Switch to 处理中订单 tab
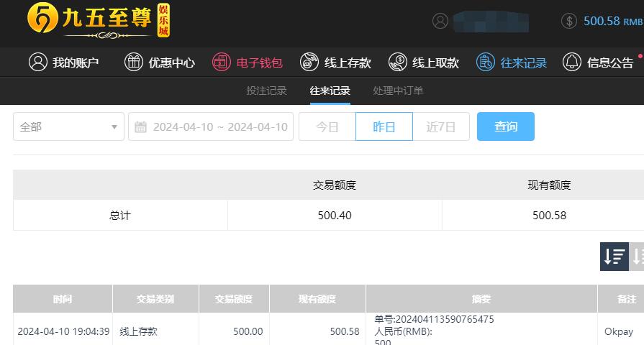This screenshot has width=644, height=345. tap(398, 91)
